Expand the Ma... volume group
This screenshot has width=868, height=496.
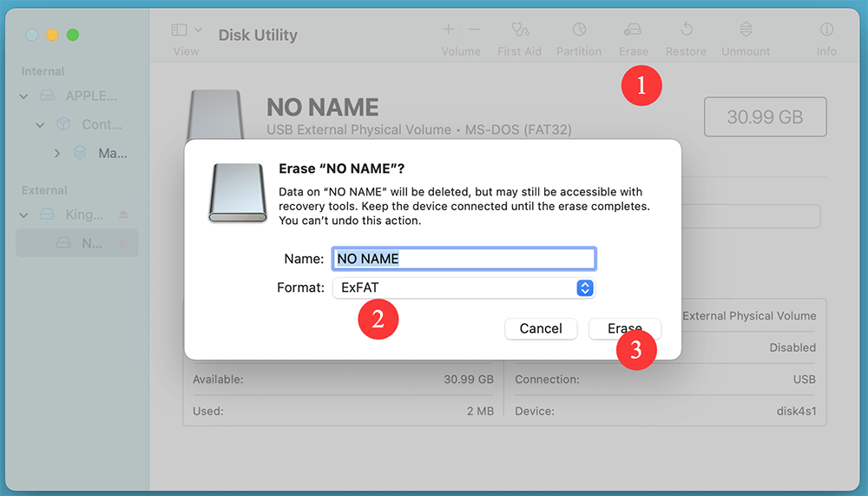tap(57, 153)
